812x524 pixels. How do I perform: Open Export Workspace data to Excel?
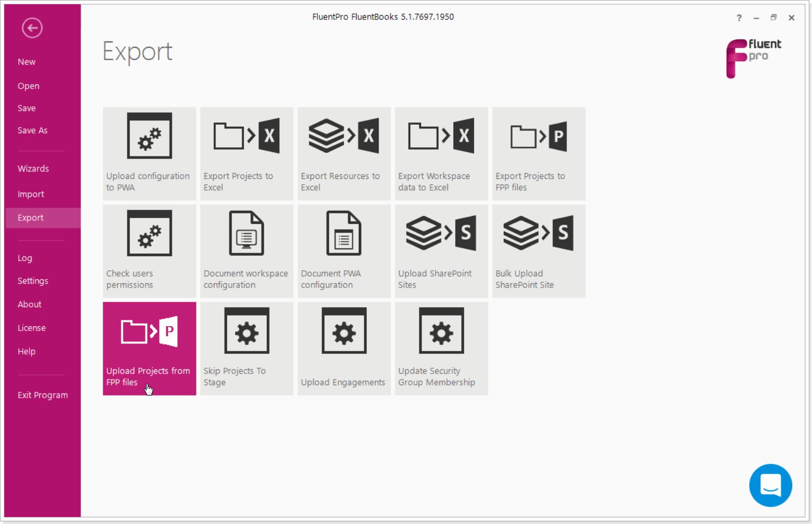pos(441,154)
